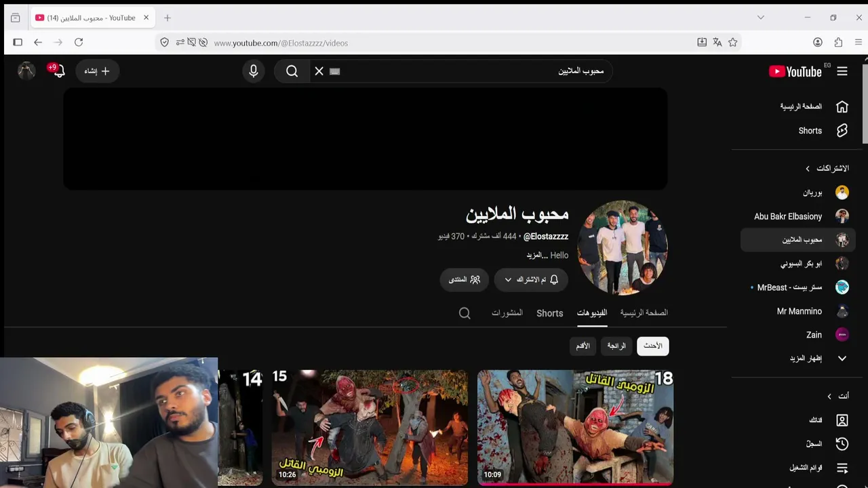Open video thumbnail numbered 15
Screen dimensions: 868x488
(370, 428)
